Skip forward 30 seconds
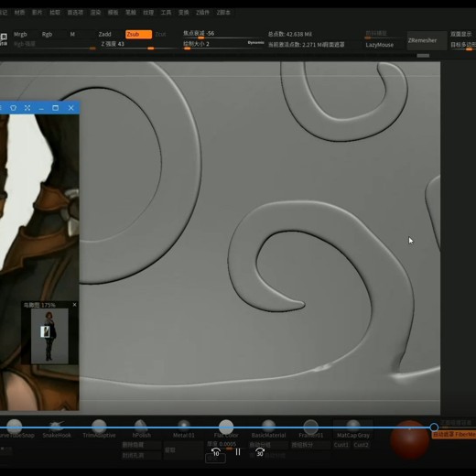 tap(260, 452)
